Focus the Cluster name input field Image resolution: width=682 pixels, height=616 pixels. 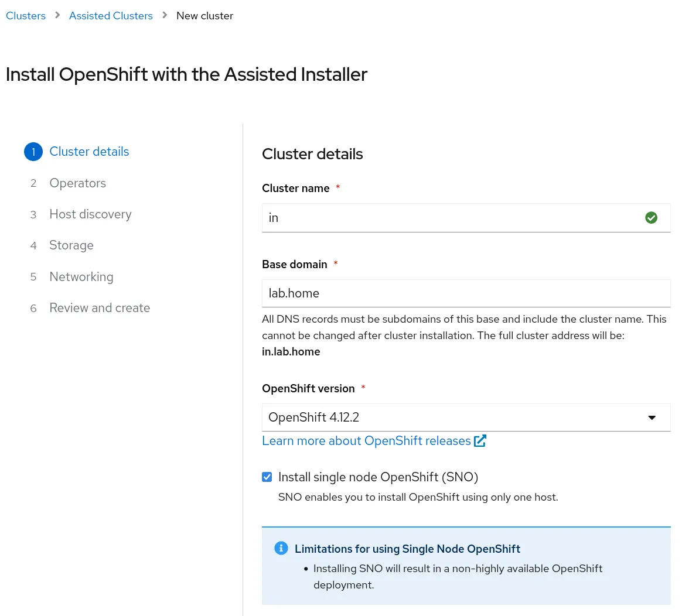pyautogui.click(x=451, y=218)
